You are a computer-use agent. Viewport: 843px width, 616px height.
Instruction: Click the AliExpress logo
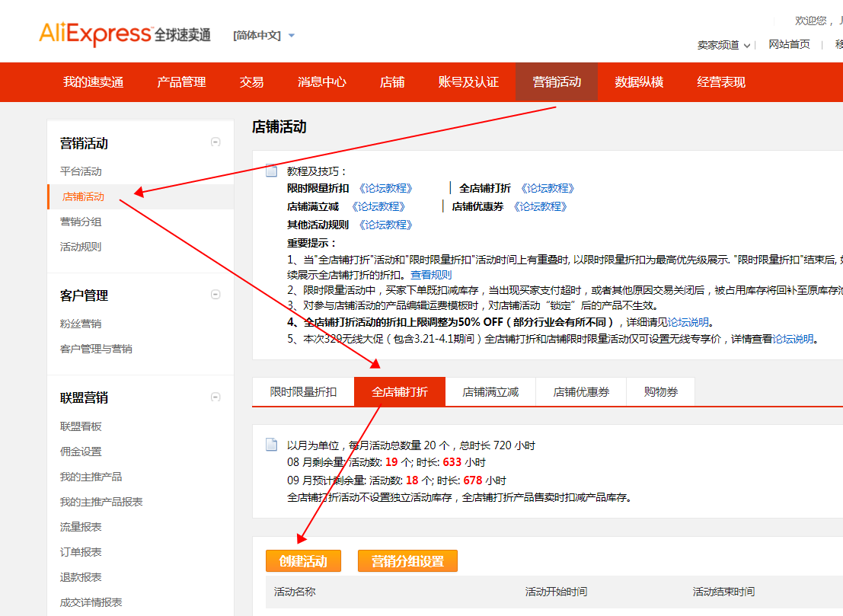[x=125, y=34]
